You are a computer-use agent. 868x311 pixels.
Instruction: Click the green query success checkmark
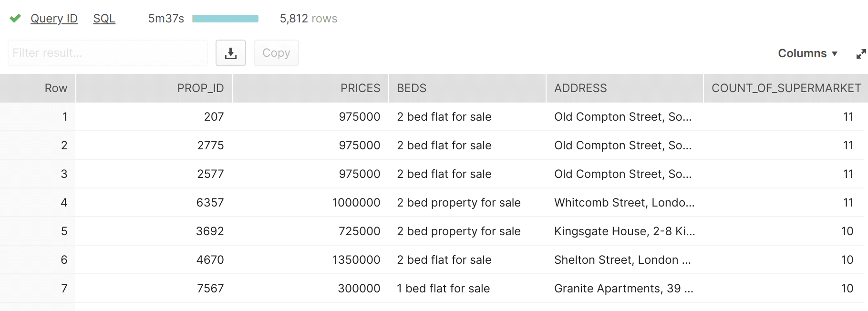point(15,18)
